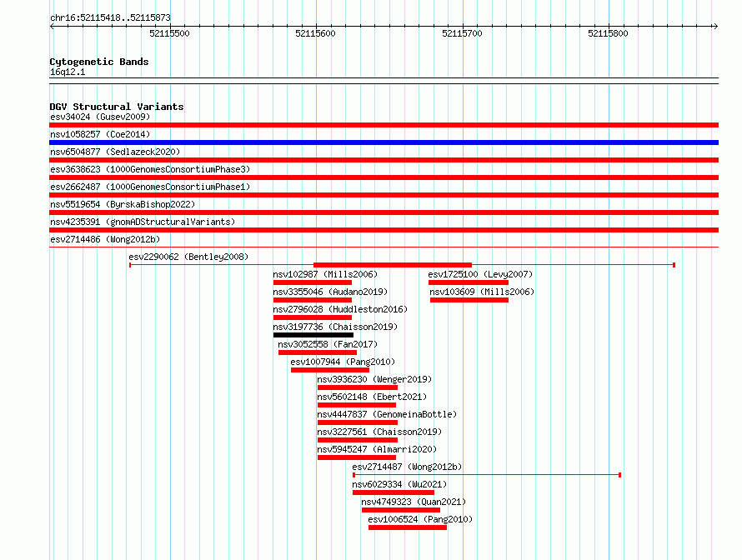Image resolution: width=742 pixels, height=560 pixels.
Task: Open esv3638623 (1000GenomesConsortiumPhase3) label
Action: 150,169
